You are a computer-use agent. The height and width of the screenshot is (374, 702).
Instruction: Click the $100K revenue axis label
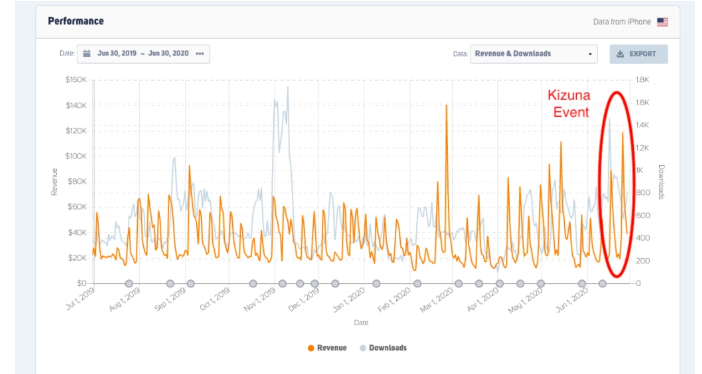pyautogui.click(x=76, y=156)
